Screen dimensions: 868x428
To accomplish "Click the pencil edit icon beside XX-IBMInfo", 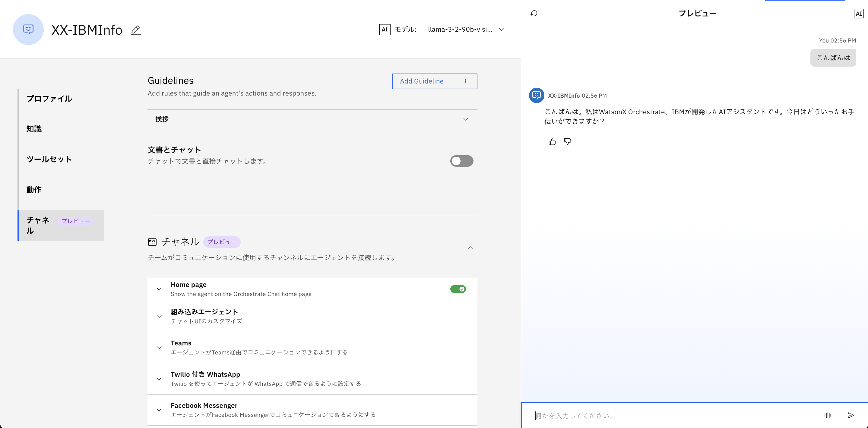I will click(136, 30).
